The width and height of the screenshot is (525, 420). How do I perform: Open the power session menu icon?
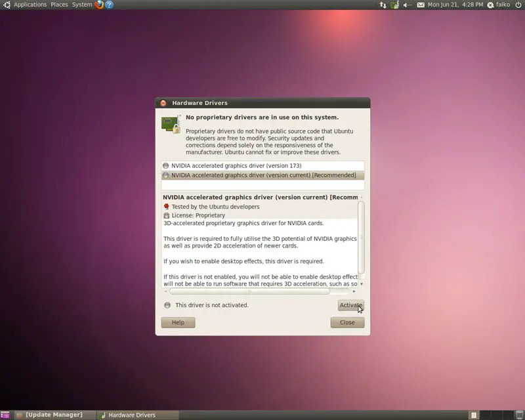pyautogui.click(x=518, y=5)
